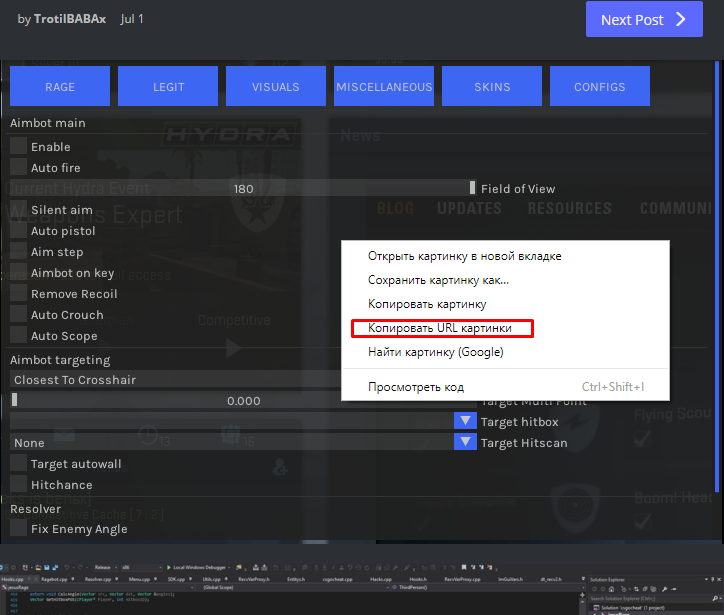
Task: Open TrotilBABAx author profile
Action: (x=70, y=19)
